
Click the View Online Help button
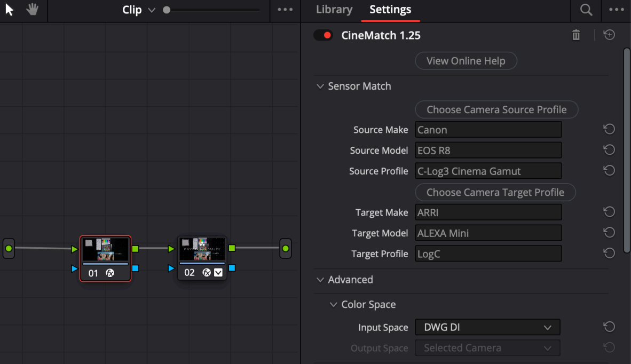466,61
